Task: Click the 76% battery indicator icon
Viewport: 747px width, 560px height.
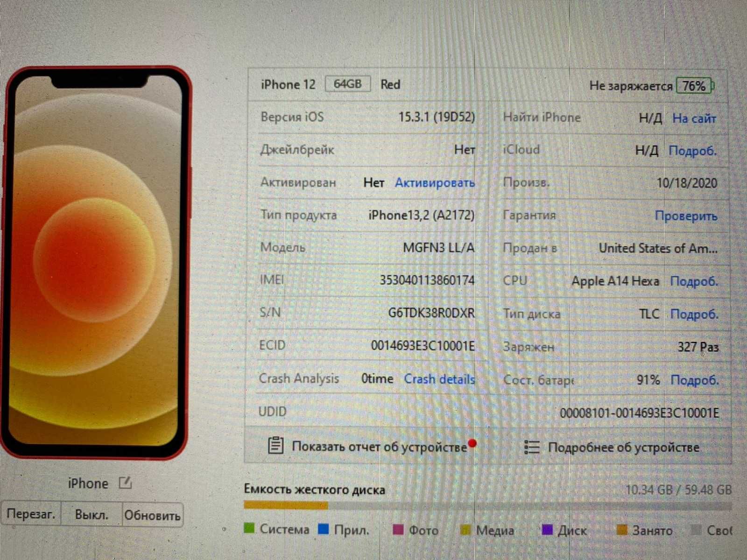Action: point(695,86)
